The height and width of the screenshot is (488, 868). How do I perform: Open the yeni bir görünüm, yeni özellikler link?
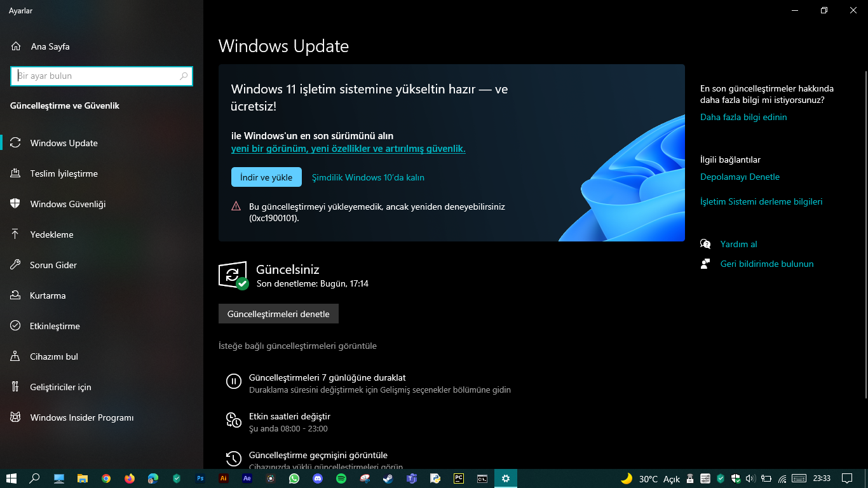(x=348, y=149)
